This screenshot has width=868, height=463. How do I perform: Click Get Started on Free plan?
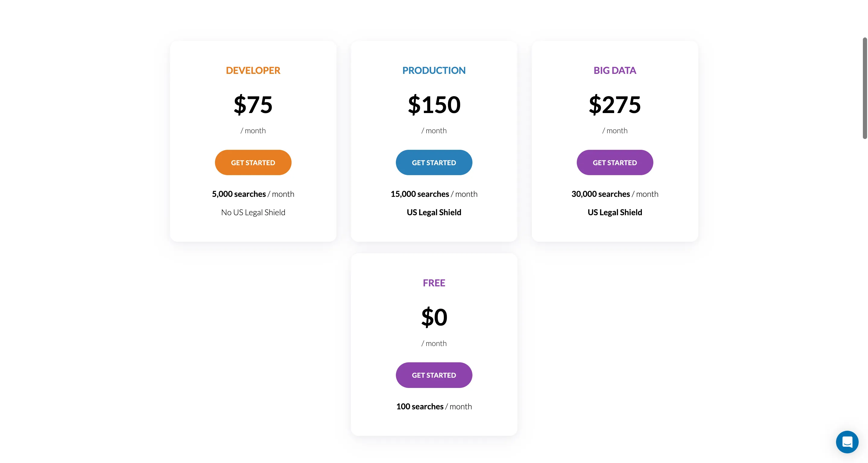(434, 375)
